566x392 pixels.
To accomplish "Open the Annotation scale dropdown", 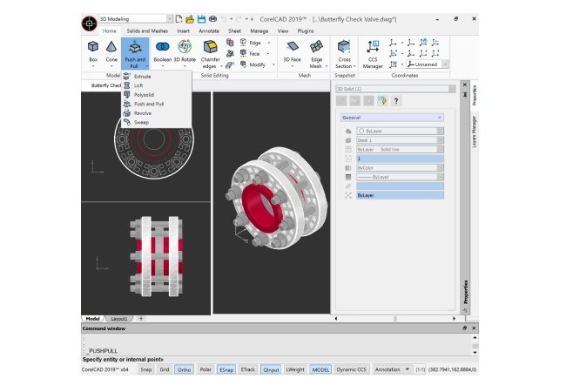I will (408, 369).
